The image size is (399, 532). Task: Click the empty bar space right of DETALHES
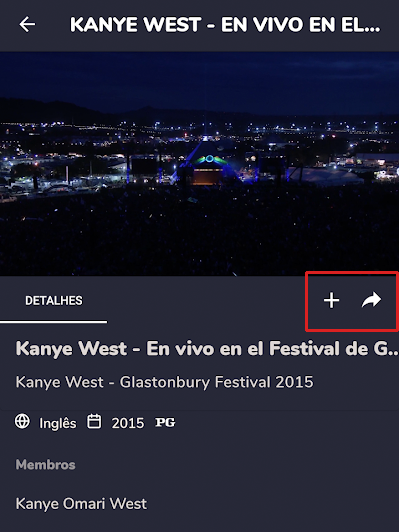tap(207, 300)
